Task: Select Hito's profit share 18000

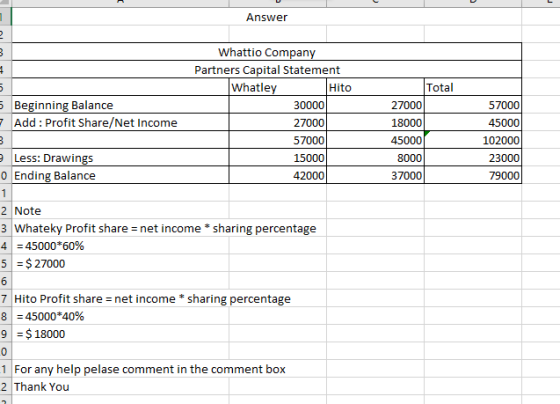Action: (x=375, y=122)
